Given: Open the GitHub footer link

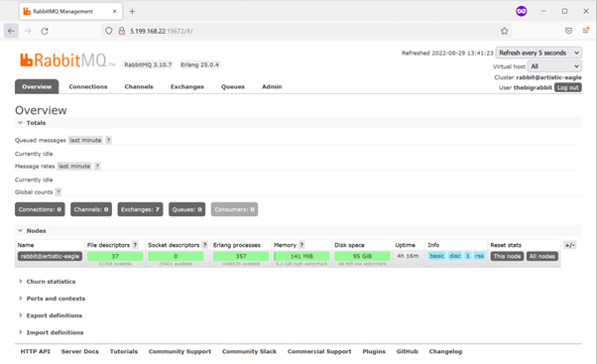Looking at the screenshot, I should pyautogui.click(x=407, y=351).
